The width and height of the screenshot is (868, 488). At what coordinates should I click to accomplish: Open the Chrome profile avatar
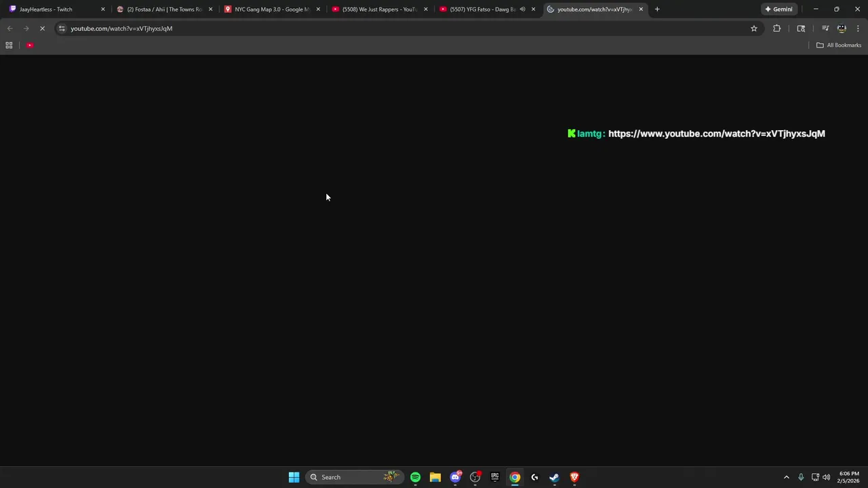pos(842,28)
